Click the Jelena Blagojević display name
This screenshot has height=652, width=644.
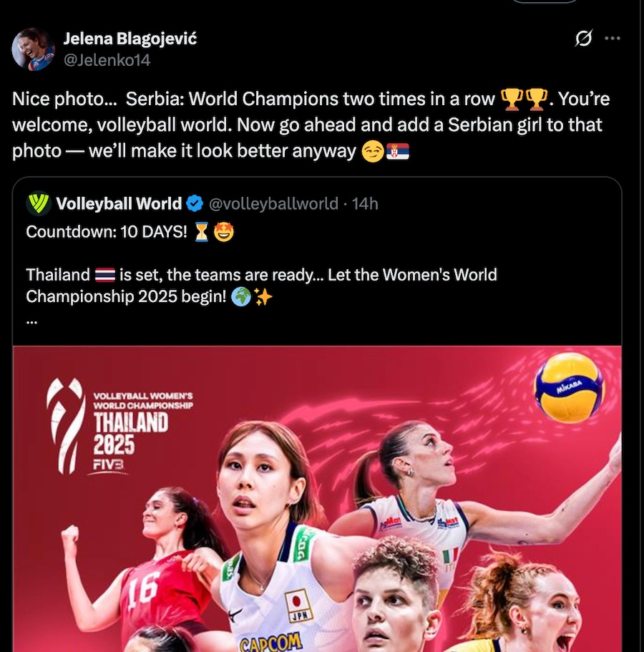pos(130,38)
